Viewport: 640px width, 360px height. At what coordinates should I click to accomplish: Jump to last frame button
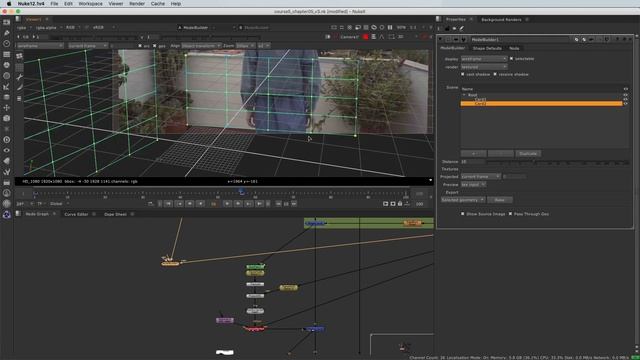tap(259, 203)
